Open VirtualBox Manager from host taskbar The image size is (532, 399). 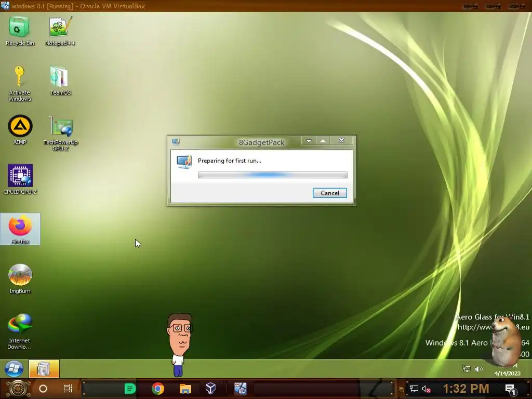[211, 389]
